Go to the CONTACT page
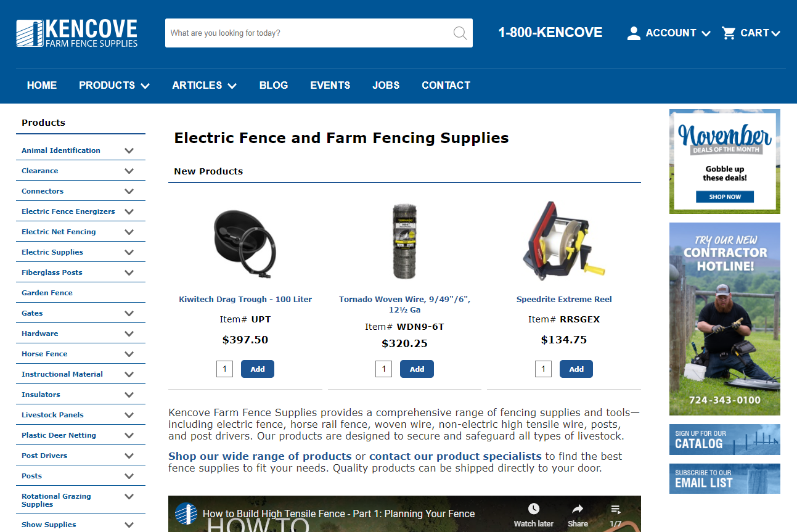This screenshot has width=797, height=532. click(446, 85)
